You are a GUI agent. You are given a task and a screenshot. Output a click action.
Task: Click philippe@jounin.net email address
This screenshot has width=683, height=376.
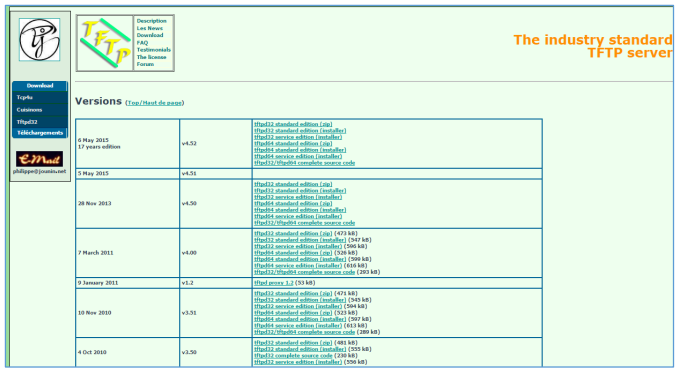(40, 172)
